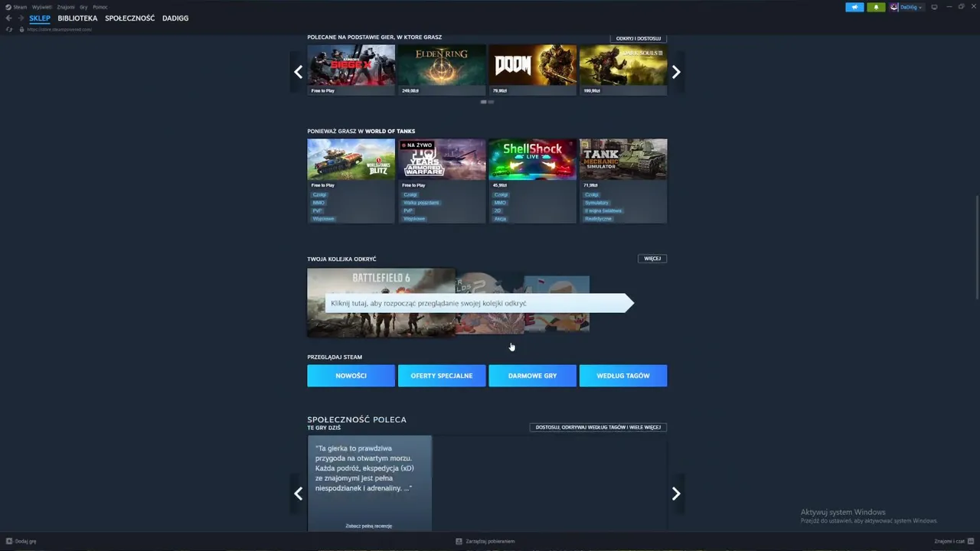Click the Wojskowe tag under World of Tanks Blitz

(323, 219)
